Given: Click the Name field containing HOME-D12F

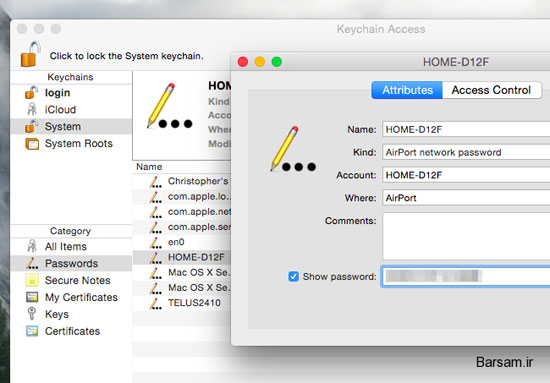Looking at the screenshot, I should click(x=466, y=129).
